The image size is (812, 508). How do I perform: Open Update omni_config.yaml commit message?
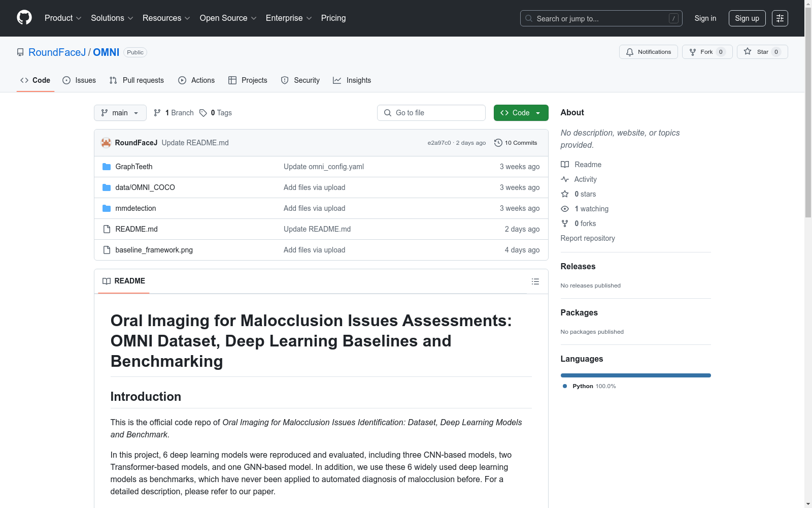[x=324, y=167]
